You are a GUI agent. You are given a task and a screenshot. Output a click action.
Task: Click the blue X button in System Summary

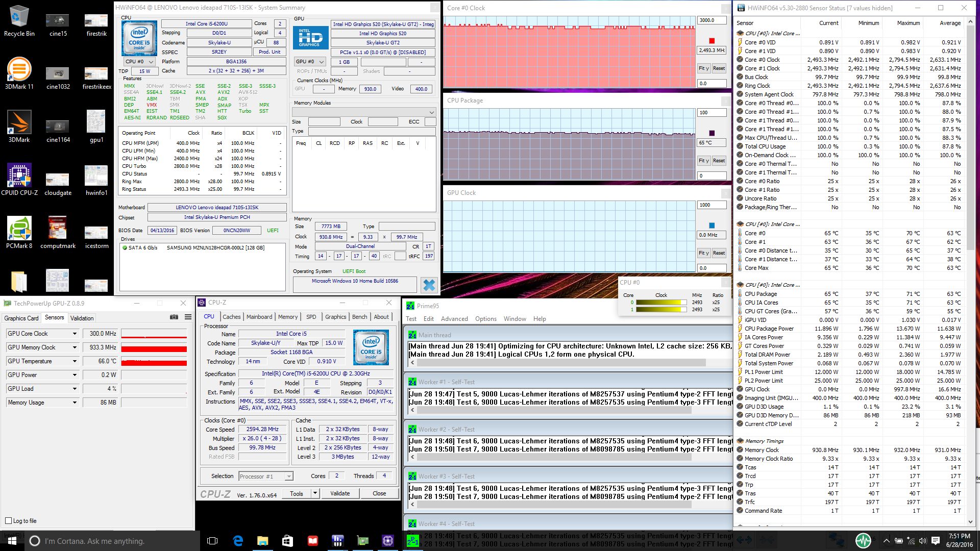[x=429, y=285]
